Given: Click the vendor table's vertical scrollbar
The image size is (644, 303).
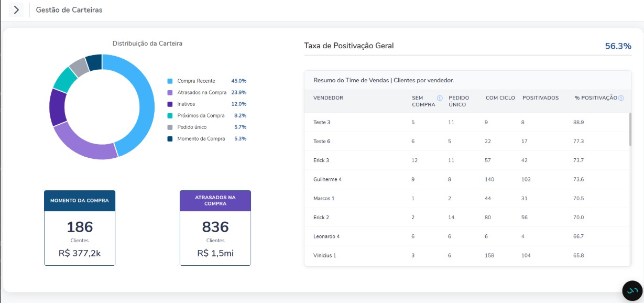Looking at the screenshot, I should [630, 129].
